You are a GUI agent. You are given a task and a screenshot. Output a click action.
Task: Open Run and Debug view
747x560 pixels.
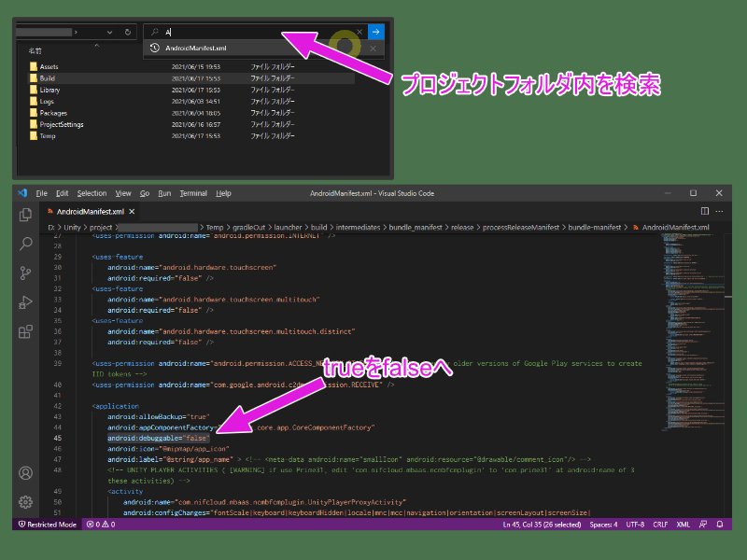coord(25,302)
